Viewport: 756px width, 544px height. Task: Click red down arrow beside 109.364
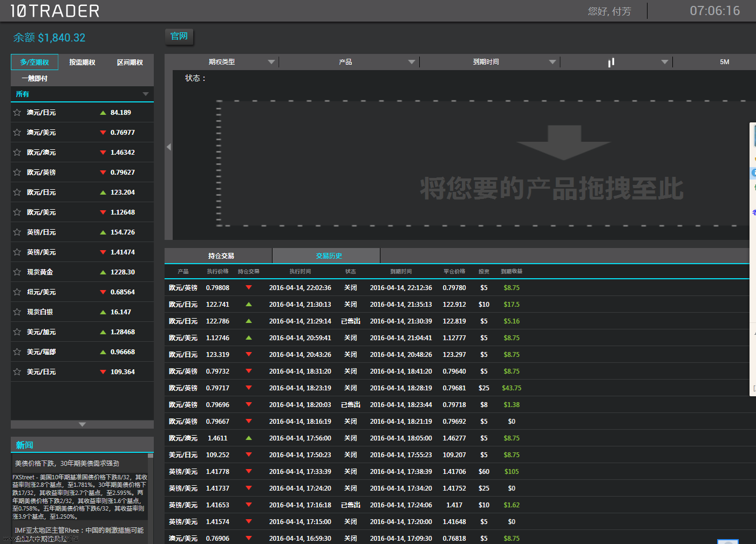tap(103, 372)
